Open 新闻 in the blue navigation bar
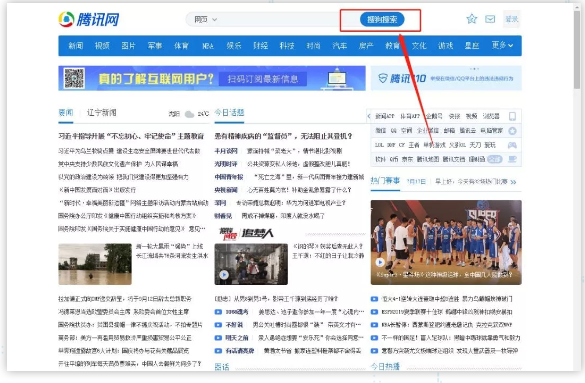 (76, 45)
